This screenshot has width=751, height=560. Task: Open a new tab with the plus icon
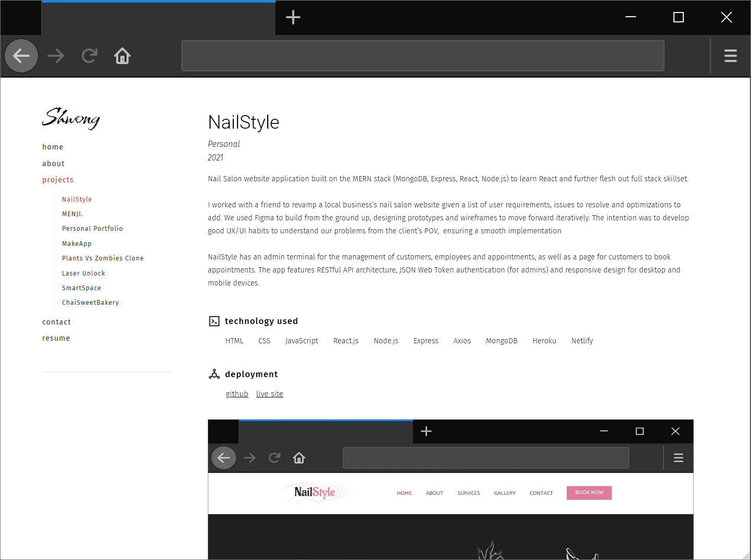coord(293,17)
